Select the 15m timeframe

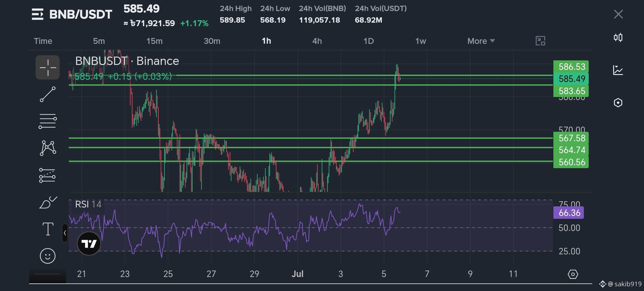tap(155, 41)
